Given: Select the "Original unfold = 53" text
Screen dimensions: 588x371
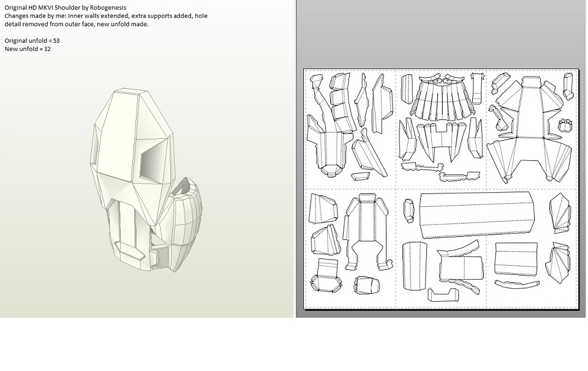Looking at the screenshot, I should click(32, 40).
